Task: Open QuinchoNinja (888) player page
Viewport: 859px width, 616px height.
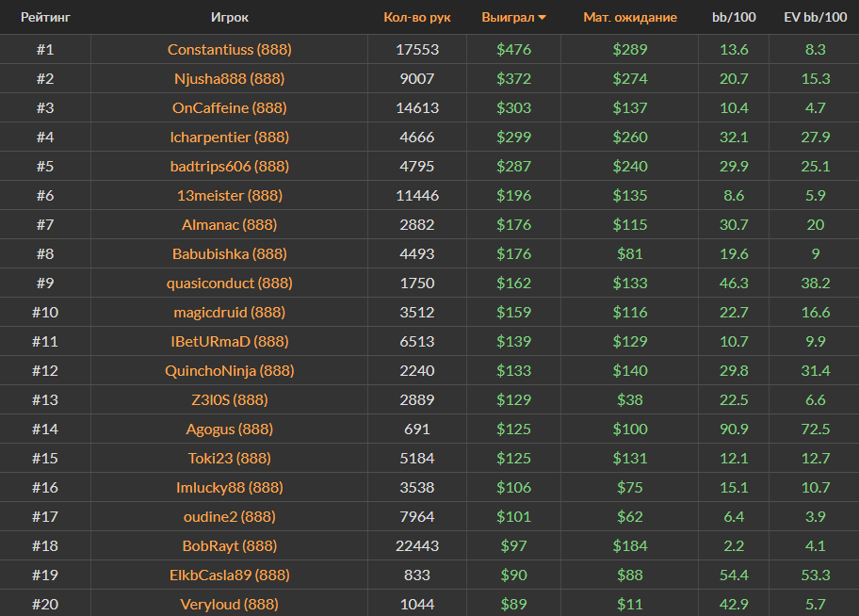Action: (x=230, y=370)
